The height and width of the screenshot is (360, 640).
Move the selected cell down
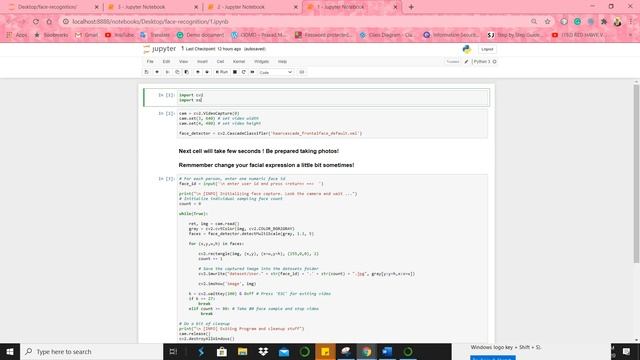pos(207,72)
